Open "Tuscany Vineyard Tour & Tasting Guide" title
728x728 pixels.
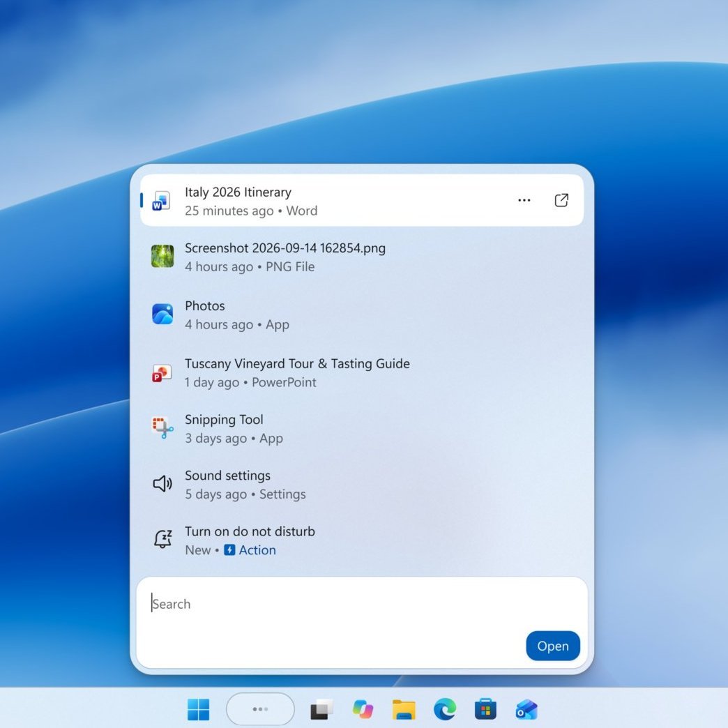(297, 363)
